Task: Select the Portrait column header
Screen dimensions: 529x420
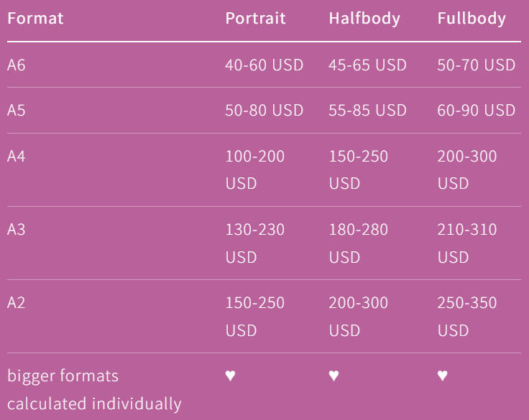Action: [x=255, y=18]
